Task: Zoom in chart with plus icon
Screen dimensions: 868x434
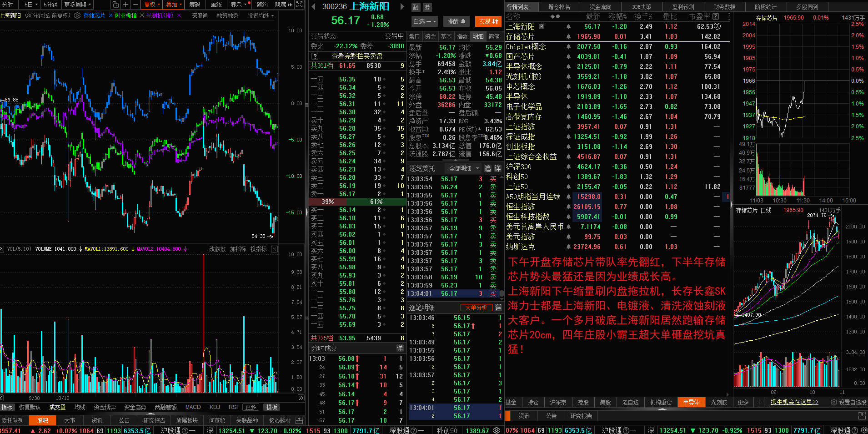Action: coord(126,5)
